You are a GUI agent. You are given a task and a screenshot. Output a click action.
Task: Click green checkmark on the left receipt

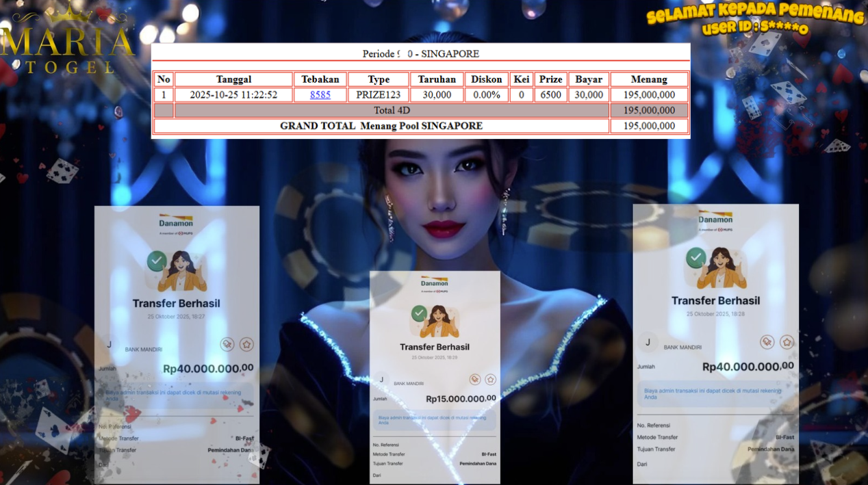(x=157, y=261)
